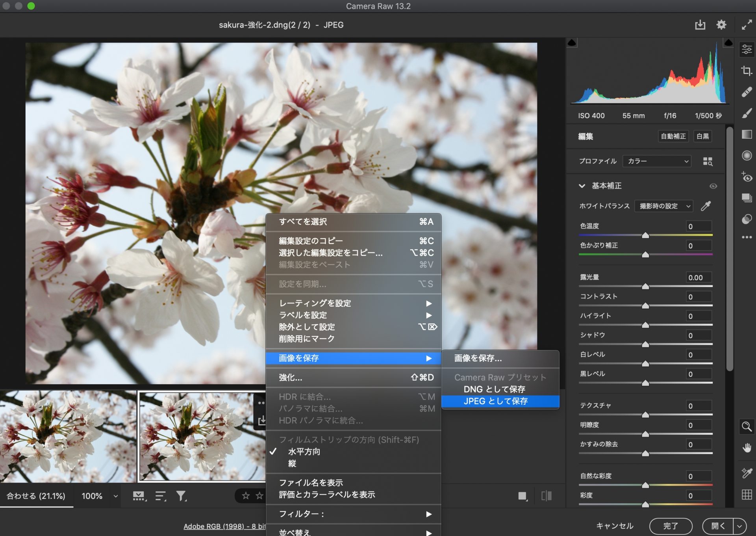Toggle 基本補正 panel visibility eye

click(x=713, y=186)
